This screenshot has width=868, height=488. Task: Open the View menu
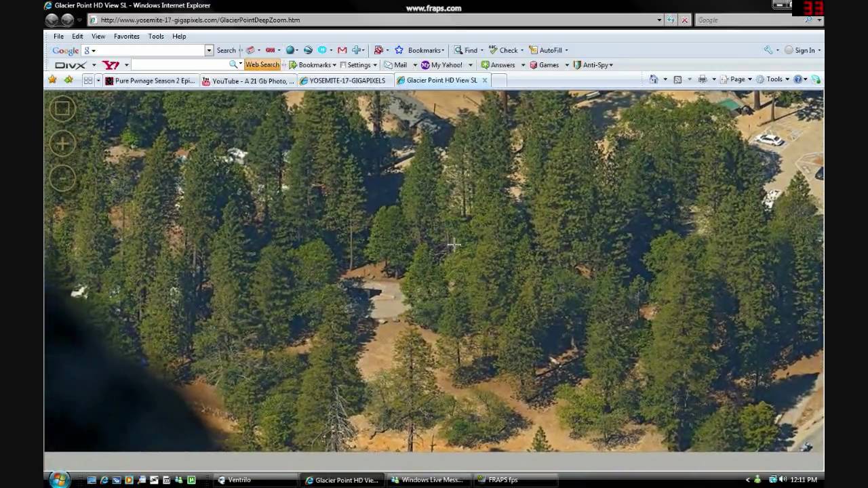[x=98, y=36]
